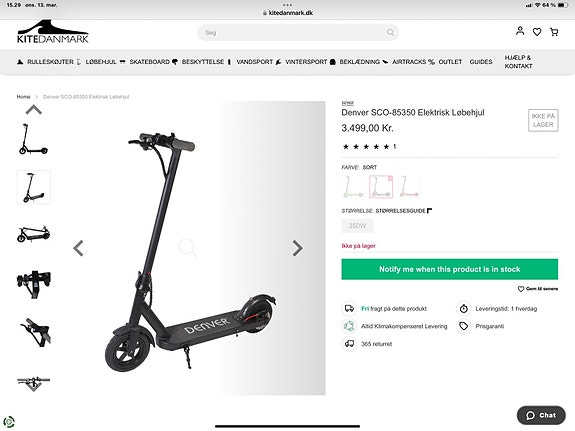575x431 pixels.
Task: Click the search magnifier icon
Action: [x=391, y=33]
